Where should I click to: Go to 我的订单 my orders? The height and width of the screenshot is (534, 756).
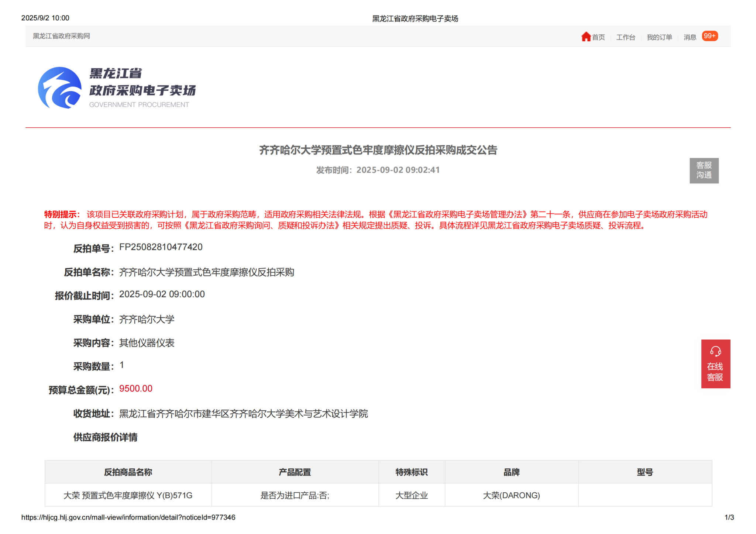click(x=659, y=37)
